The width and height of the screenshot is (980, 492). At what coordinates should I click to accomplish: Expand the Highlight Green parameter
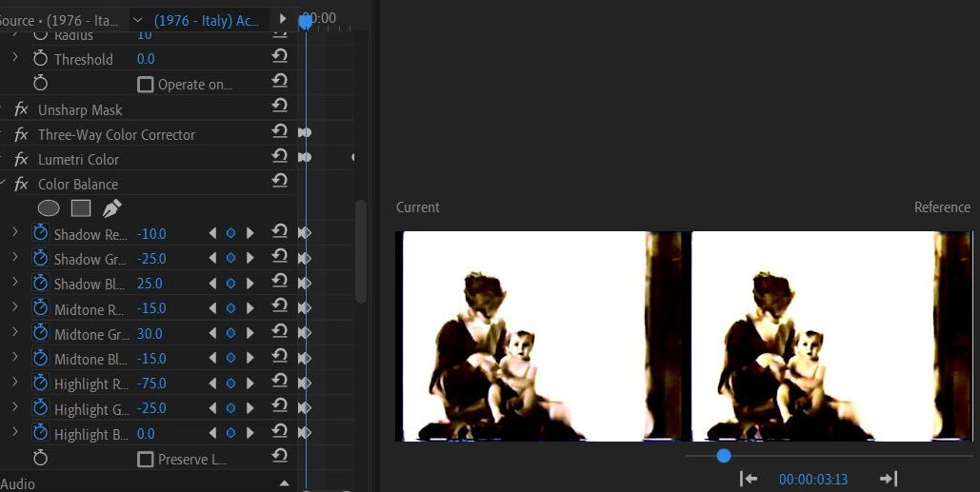(15, 407)
